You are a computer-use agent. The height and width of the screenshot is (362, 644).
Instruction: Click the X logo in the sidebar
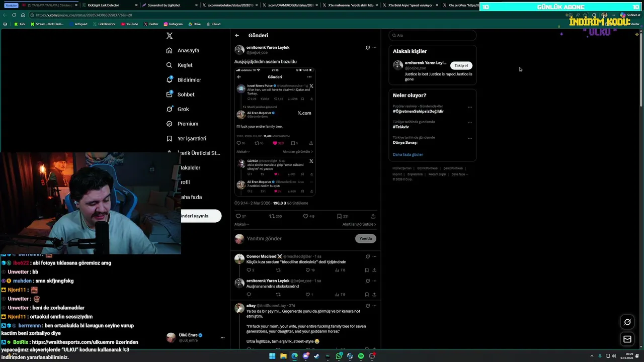170,36
